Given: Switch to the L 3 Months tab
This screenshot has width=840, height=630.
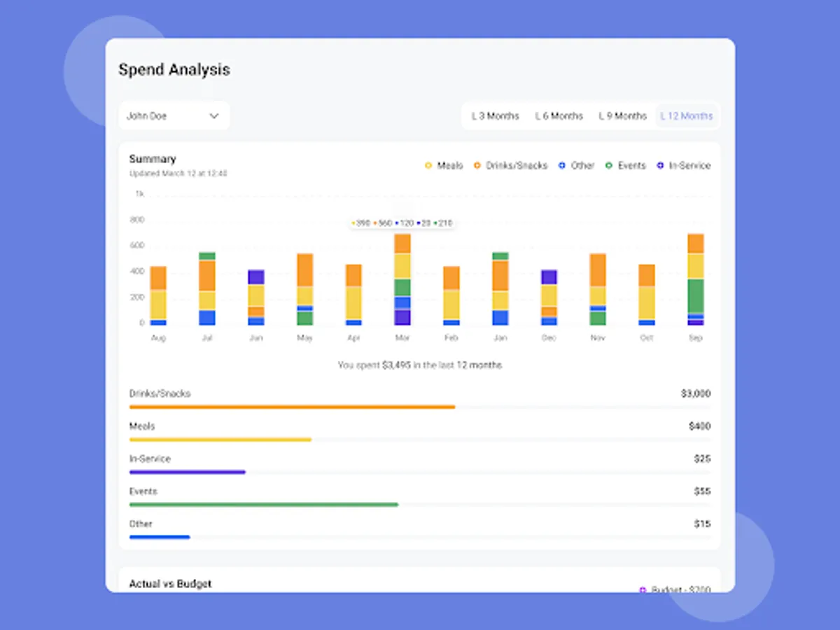Looking at the screenshot, I should point(495,116).
